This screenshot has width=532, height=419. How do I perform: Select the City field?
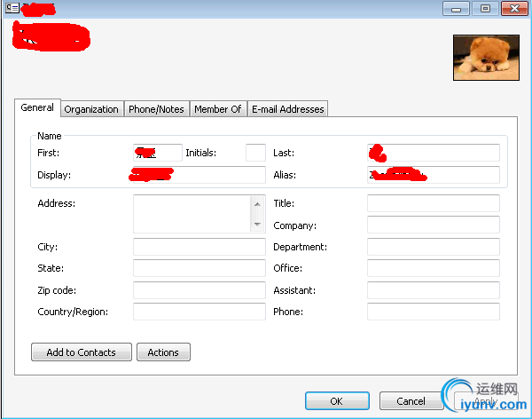tap(199, 247)
